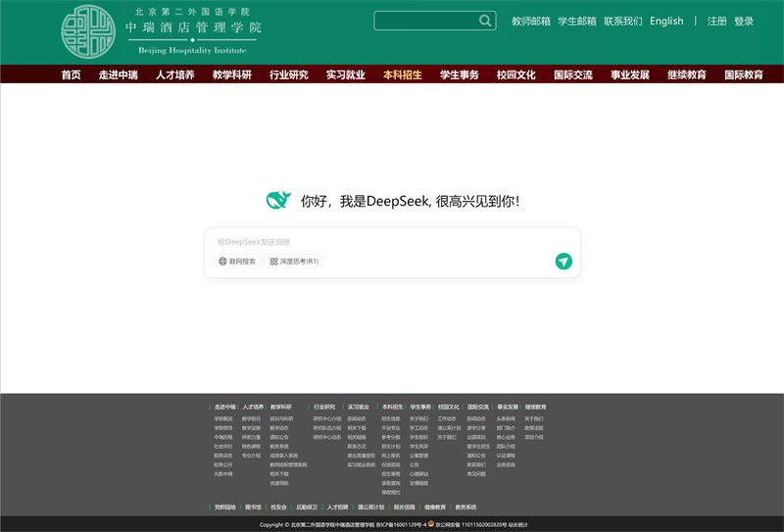This screenshot has width=784, height=532.
Task: Open 继续教育 in the navigation bar
Action: coord(687,74)
